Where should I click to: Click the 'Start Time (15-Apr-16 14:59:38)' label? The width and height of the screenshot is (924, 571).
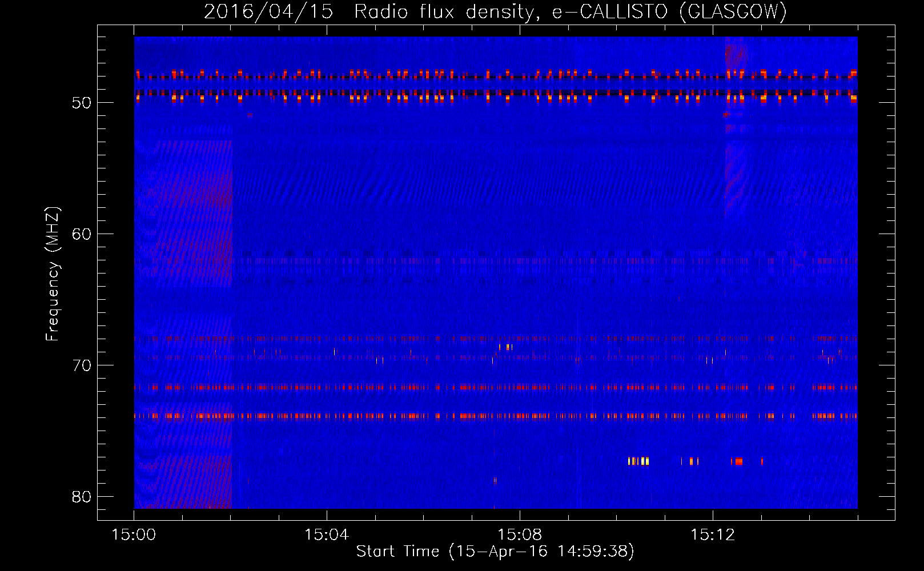coord(495,551)
